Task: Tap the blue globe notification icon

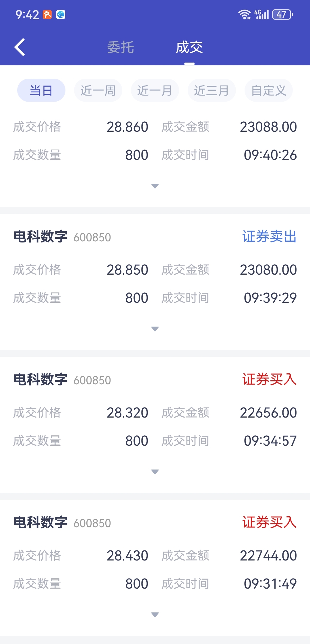Action: pos(61,14)
